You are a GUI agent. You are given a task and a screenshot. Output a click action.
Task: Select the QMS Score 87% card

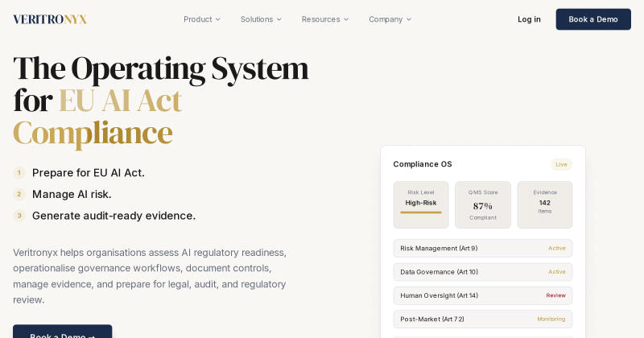(482, 204)
